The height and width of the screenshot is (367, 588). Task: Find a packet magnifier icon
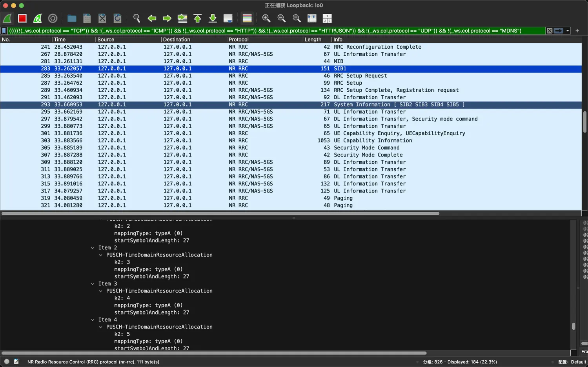[x=136, y=18]
